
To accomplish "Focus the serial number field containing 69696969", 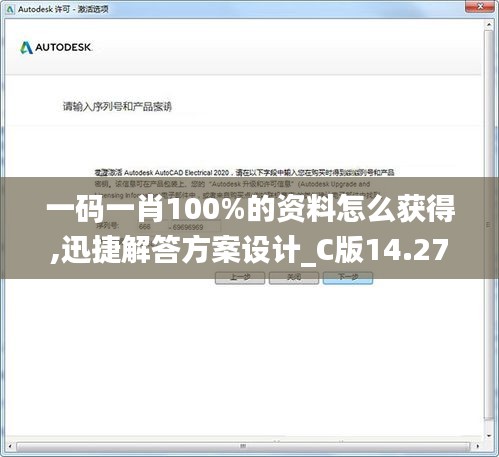I will (195, 227).
